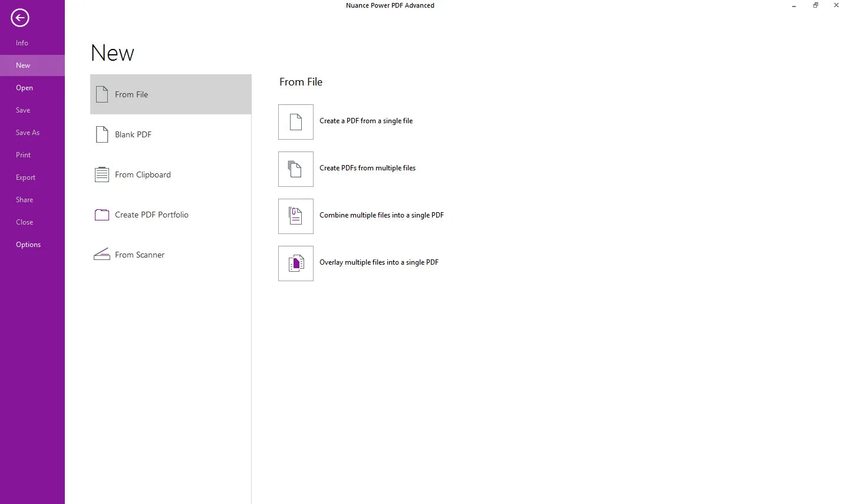The width and height of the screenshot is (847, 504).
Task: Click the From Clipboard clipboard icon
Action: tap(101, 174)
